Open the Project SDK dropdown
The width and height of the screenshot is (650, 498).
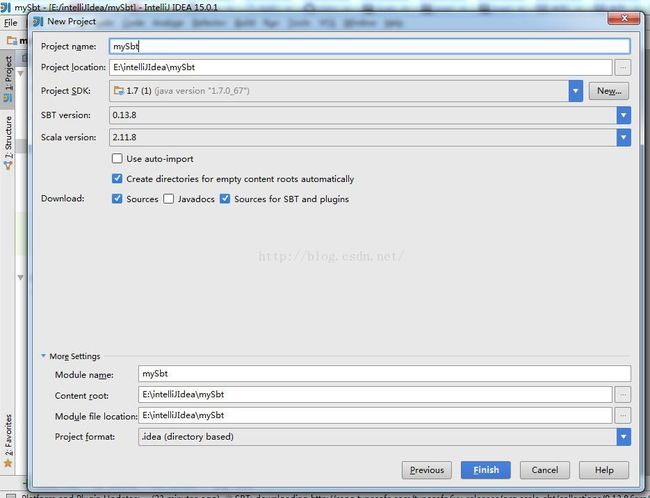pyautogui.click(x=575, y=91)
